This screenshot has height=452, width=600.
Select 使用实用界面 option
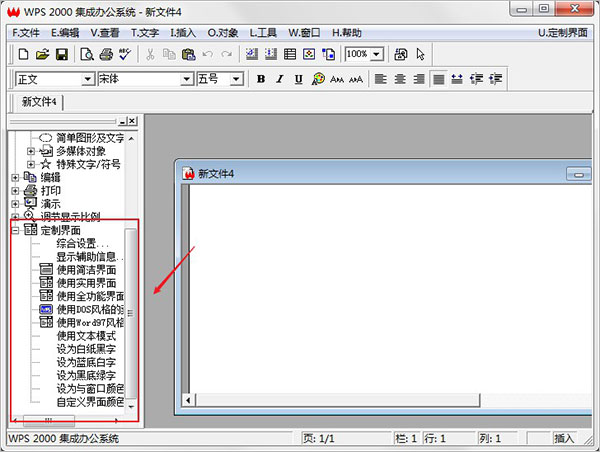click(86, 283)
